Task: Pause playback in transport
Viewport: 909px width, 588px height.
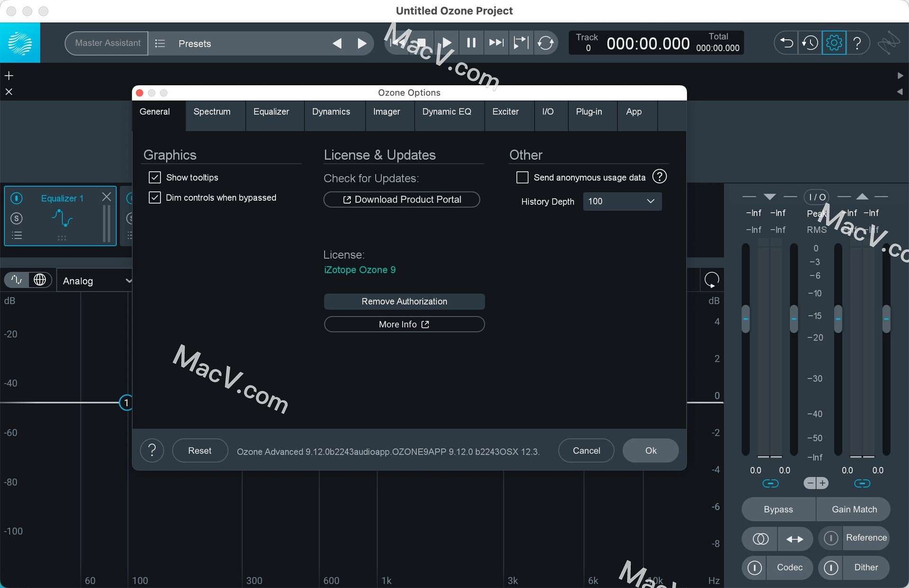Action: tap(471, 43)
